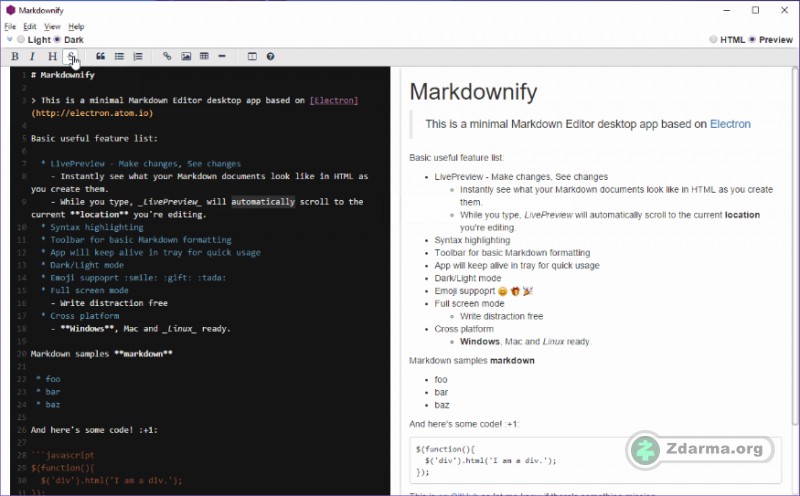
Task: Open the Help menu
Action: coord(76,27)
